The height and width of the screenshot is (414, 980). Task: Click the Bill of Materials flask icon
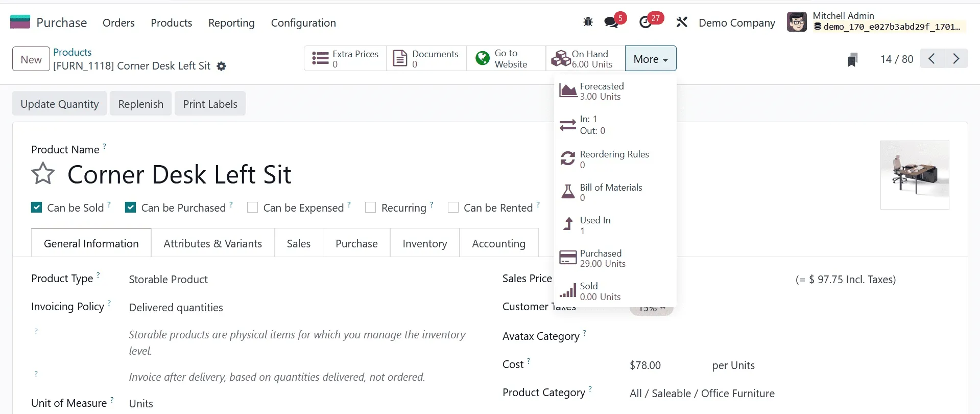coord(568,192)
